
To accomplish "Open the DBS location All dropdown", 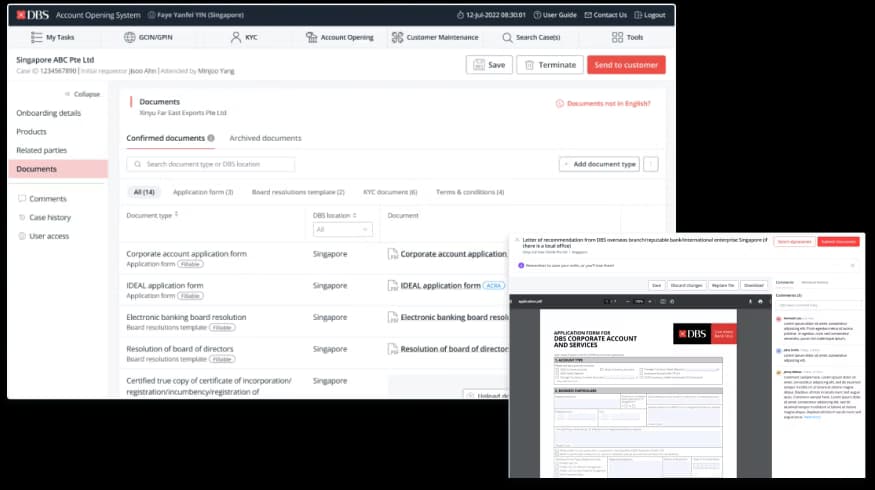I will pos(343,229).
